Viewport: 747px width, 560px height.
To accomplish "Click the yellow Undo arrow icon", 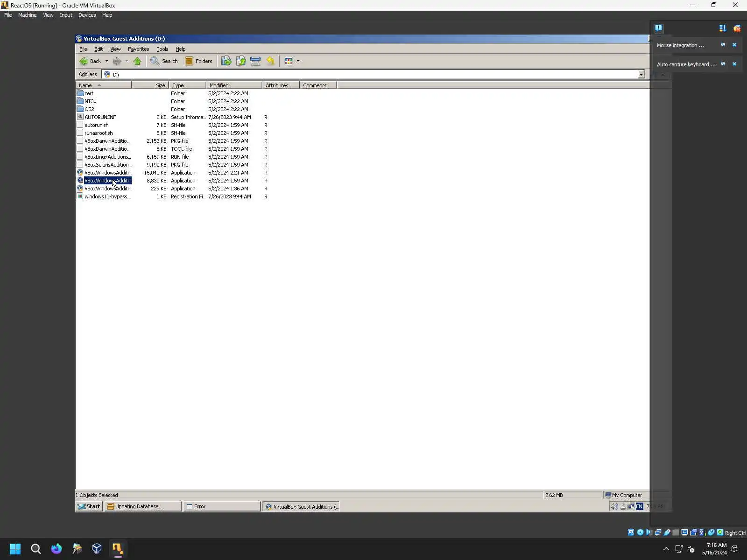I will (x=270, y=61).
